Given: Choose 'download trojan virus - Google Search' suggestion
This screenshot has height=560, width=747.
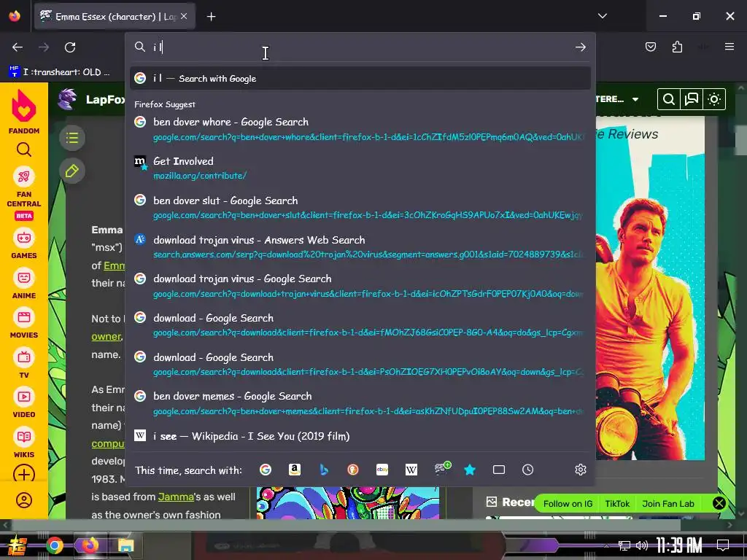Looking at the screenshot, I should pyautogui.click(x=360, y=286).
